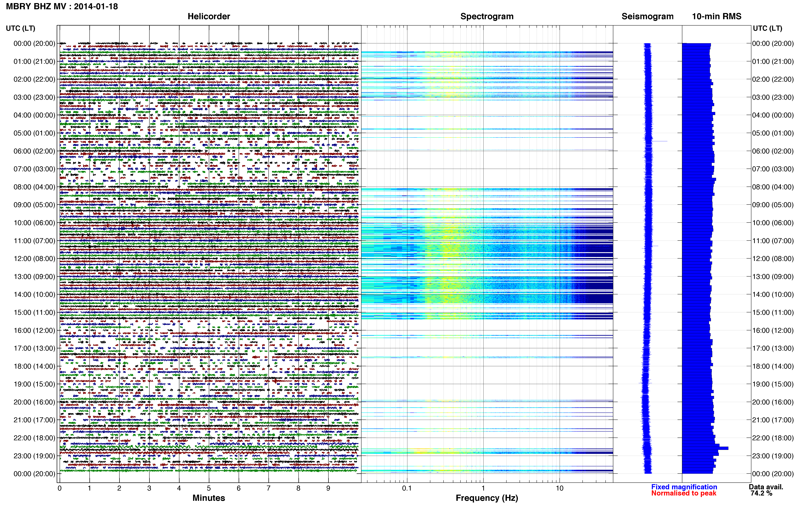Click 'UTC (LT)' label right of RMS panel

767,28
